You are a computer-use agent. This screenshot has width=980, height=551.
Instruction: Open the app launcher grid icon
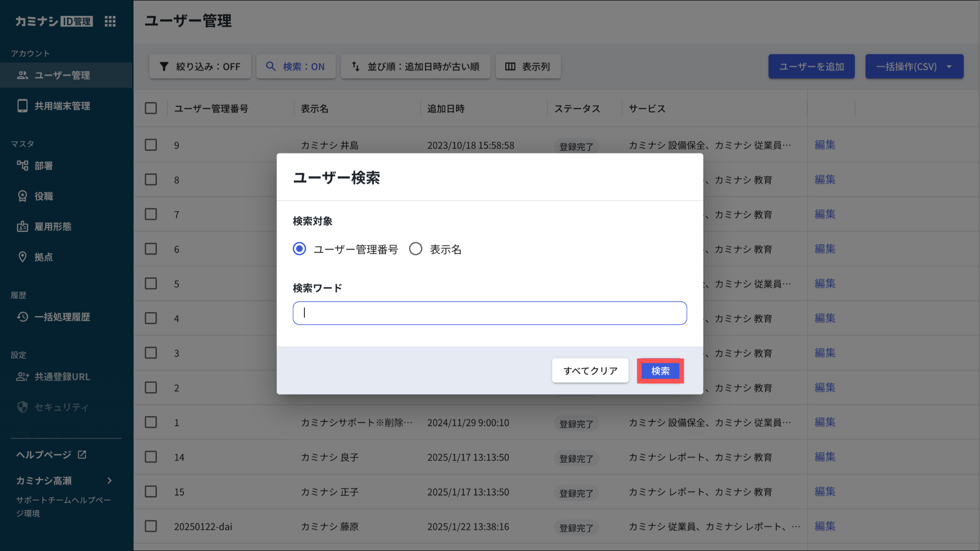pos(110,21)
